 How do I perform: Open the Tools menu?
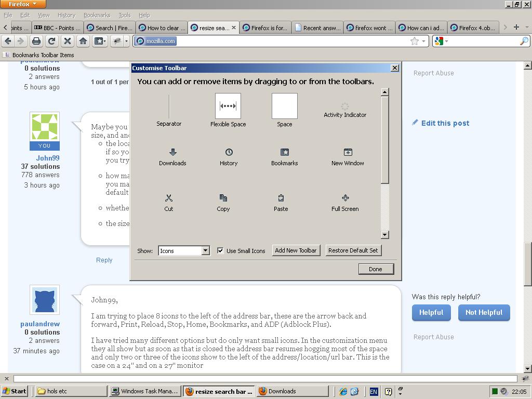coord(125,15)
